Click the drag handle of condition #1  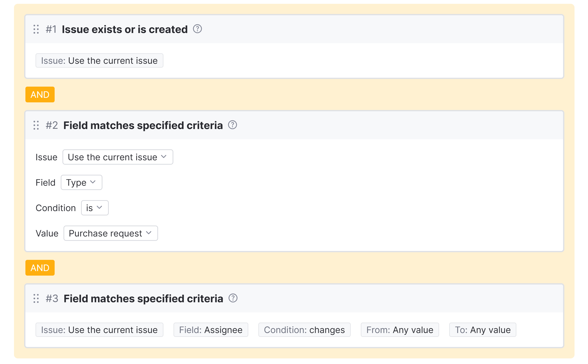coord(36,29)
